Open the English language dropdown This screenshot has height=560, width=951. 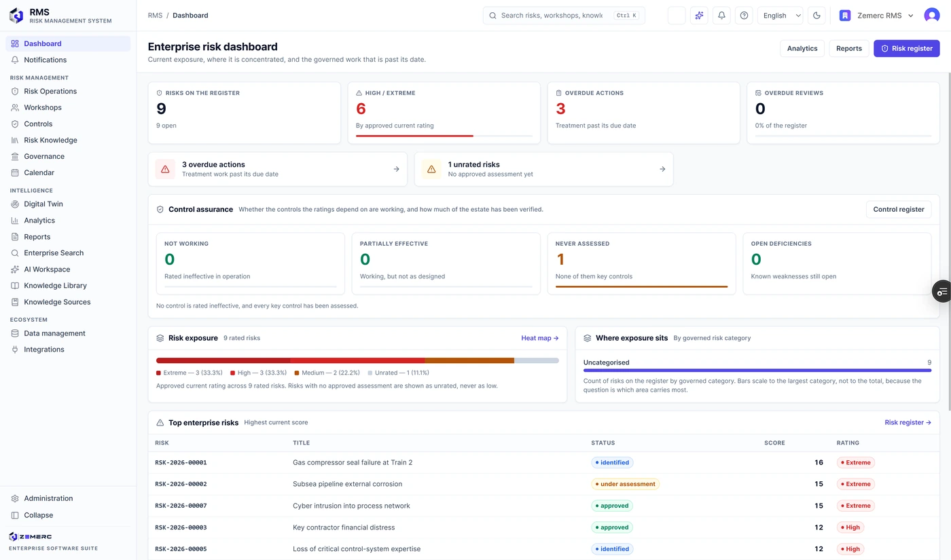click(x=780, y=16)
